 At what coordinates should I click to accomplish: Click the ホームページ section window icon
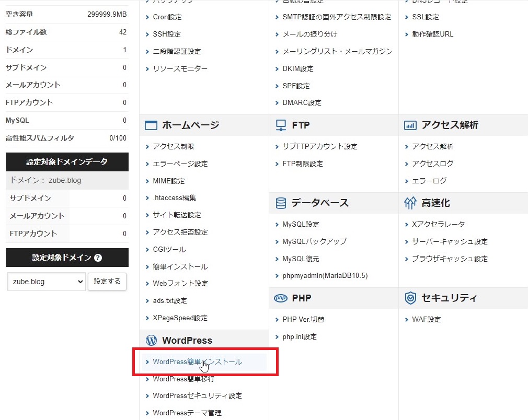pos(151,125)
